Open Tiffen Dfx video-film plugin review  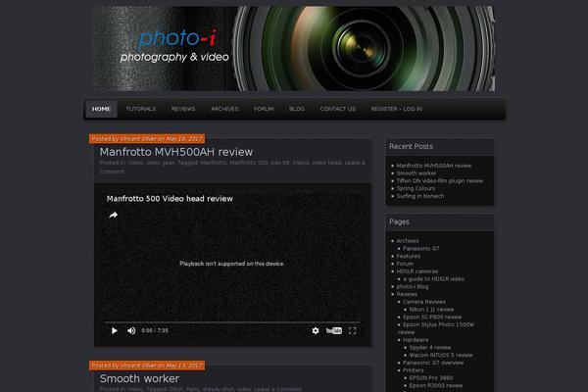440,180
